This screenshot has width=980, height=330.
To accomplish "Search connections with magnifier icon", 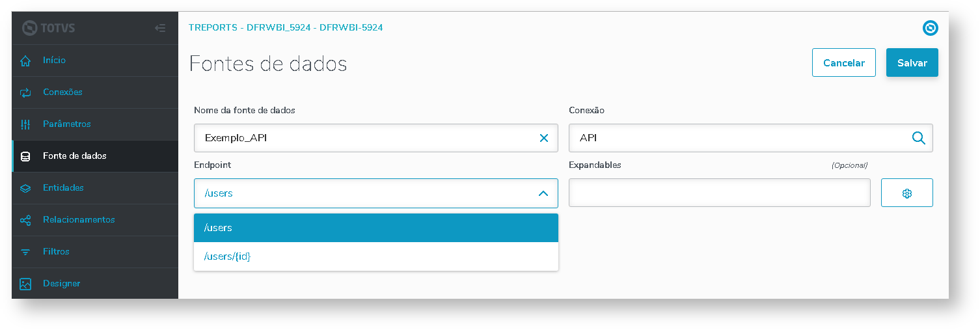I will coord(918,138).
